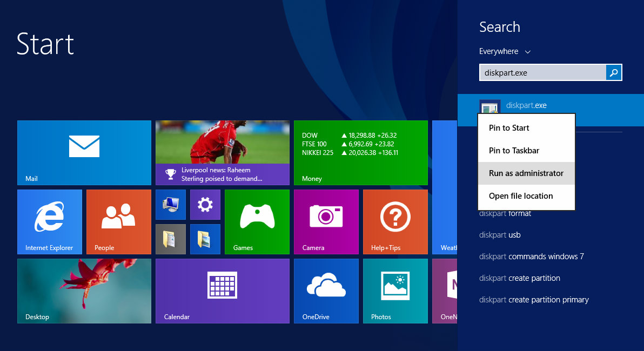Viewport: 644px width, 351px height.
Task: Click into the diskpart.exe search field
Action: [542, 73]
